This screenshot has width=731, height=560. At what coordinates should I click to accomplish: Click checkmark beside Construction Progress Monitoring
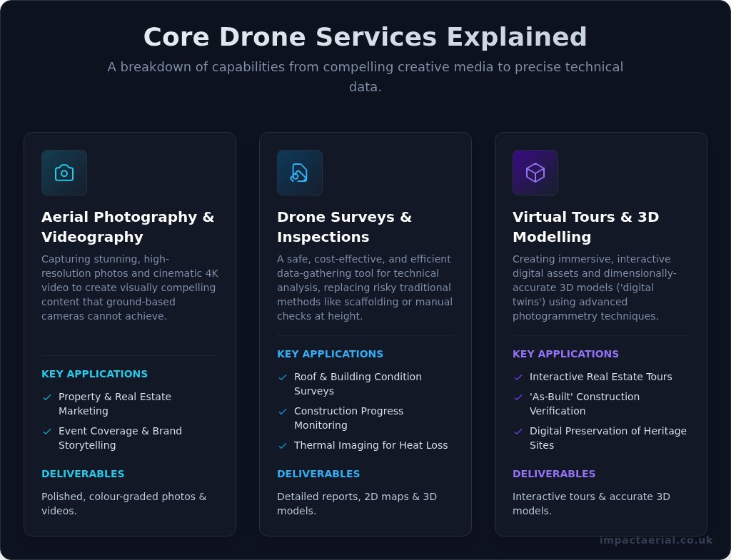click(x=283, y=412)
